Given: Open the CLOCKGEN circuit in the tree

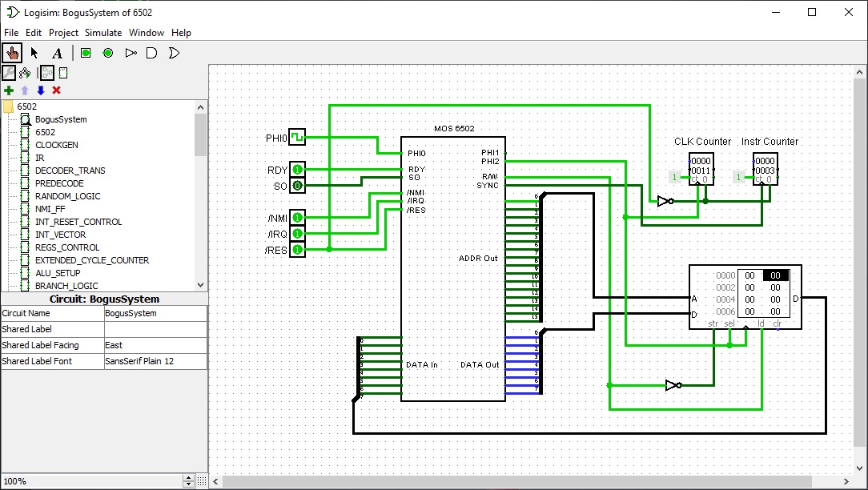Looking at the screenshot, I should (x=57, y=145).
